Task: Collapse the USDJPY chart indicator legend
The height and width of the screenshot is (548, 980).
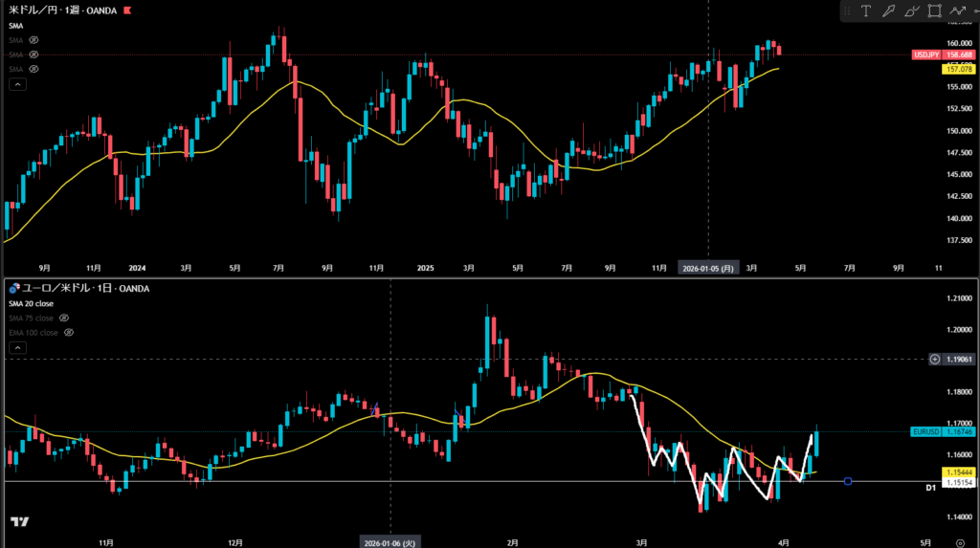Action: pyautogui.click(x=16, y=84)
